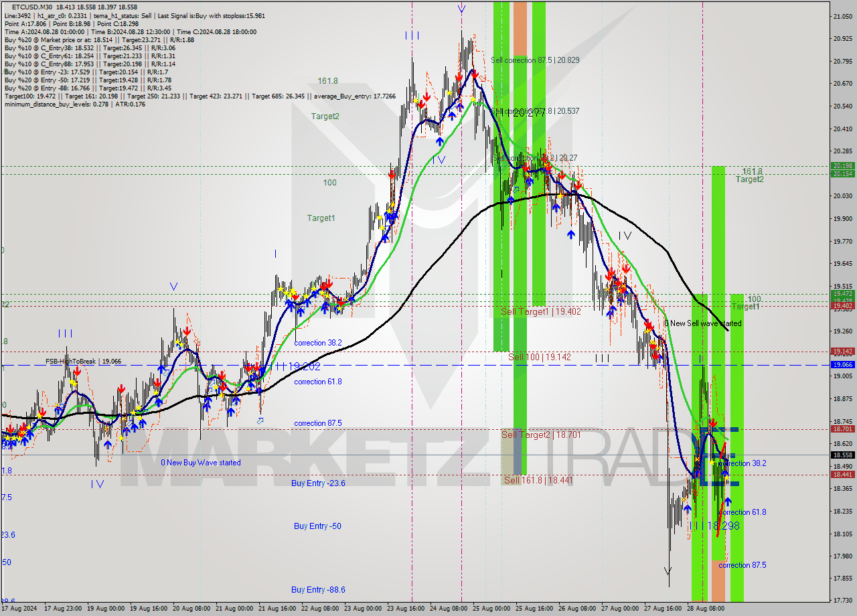857x616 pixels.
Task: Click '0 New Sell wave started' label
Action: pos(702,323)
